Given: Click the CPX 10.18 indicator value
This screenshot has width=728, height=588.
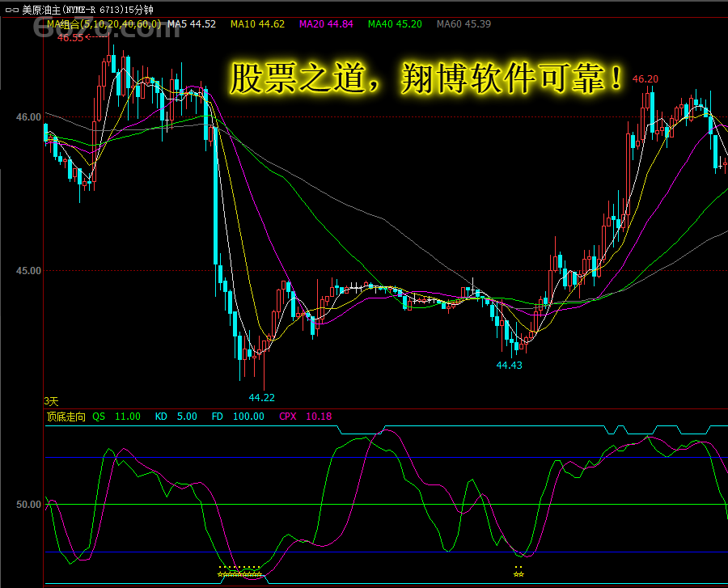Looking at the screenshot, I should (x=305, y=417).
